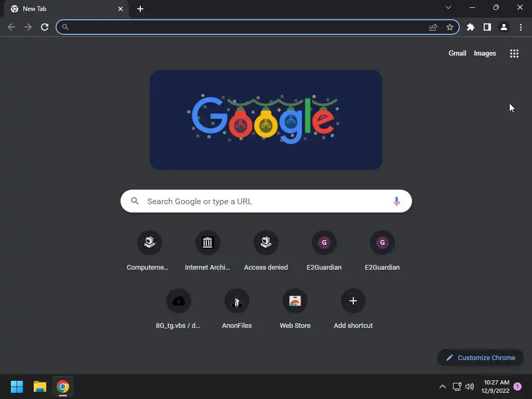Open the tab search dropdown arrow
Image resolution: width=532 pixels, height=399 pixels.
click(448, 7)
